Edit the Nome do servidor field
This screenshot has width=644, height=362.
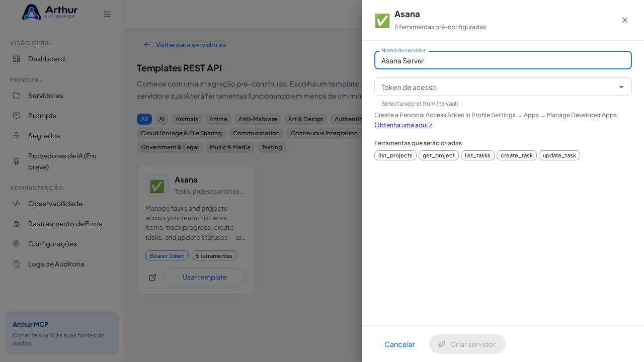click(503, 60)
